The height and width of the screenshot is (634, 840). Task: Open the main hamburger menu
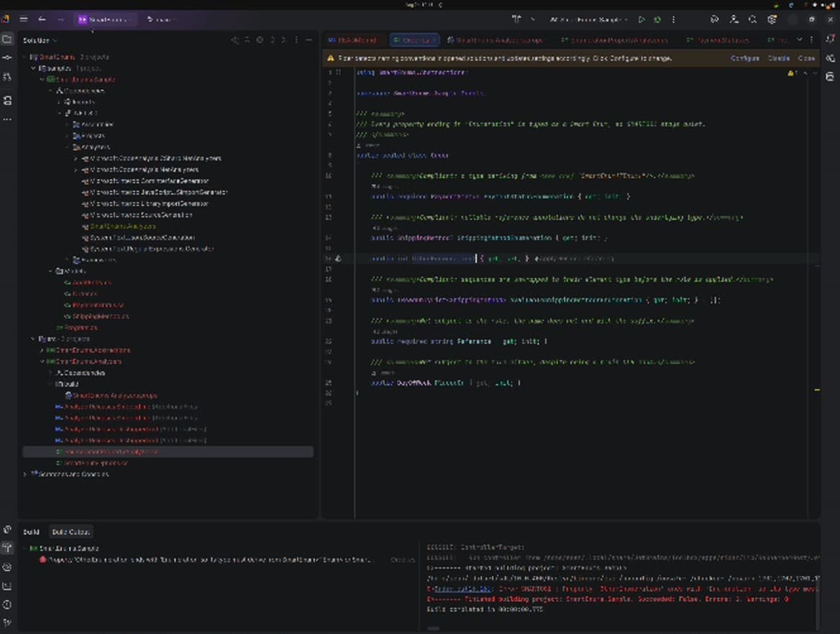pyautogui.click(x=24, y=19)
